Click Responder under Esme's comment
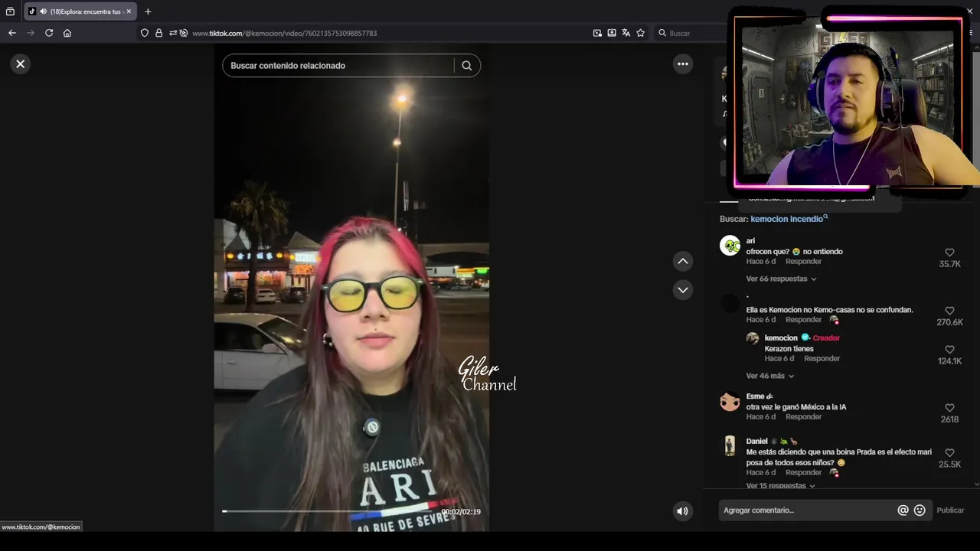The image size is (980, 551). pos(803,417)
